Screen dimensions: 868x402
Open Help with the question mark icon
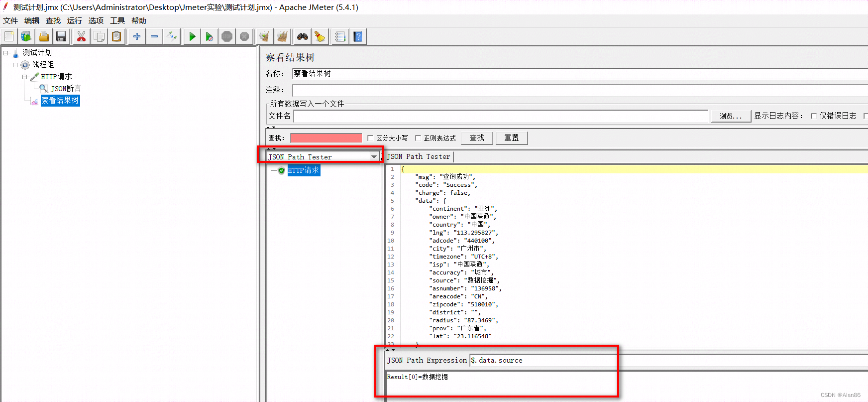coord(358,36)
